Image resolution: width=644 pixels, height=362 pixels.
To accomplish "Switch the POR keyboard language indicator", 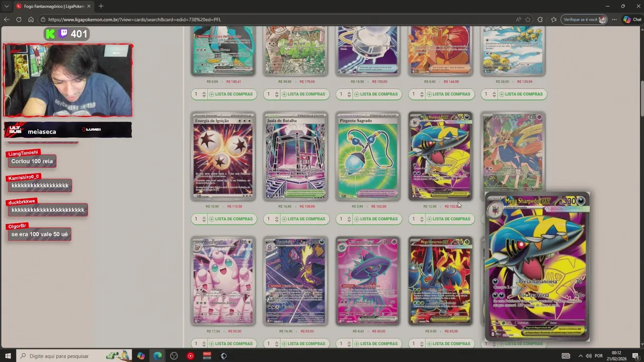I will 599,356.
